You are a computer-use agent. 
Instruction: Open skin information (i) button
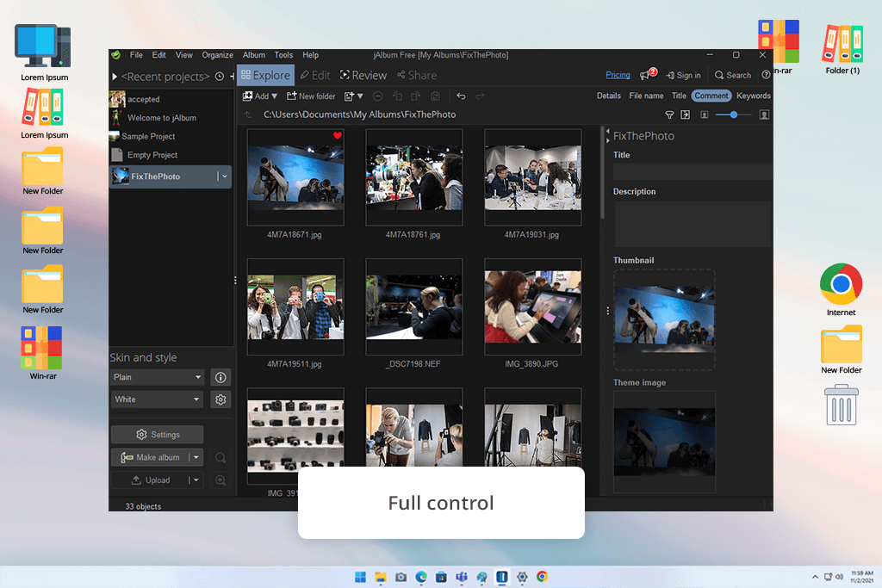pyautogui.click(x=220, y=377)
